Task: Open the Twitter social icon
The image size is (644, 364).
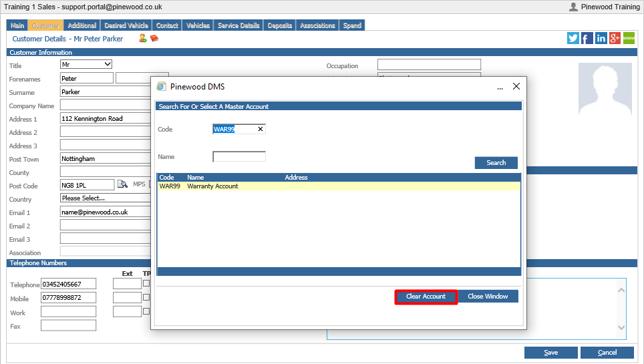Action: tap(573, 38)
